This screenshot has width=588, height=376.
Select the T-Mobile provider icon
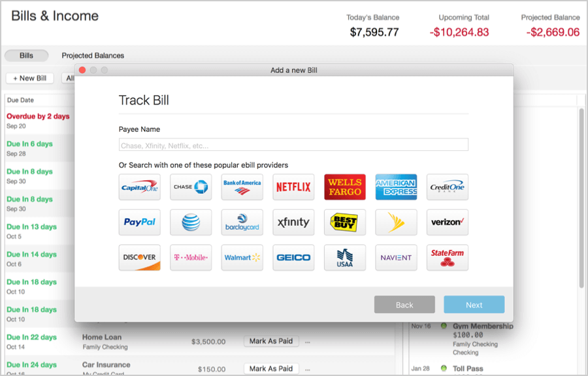tap(191, 257)
